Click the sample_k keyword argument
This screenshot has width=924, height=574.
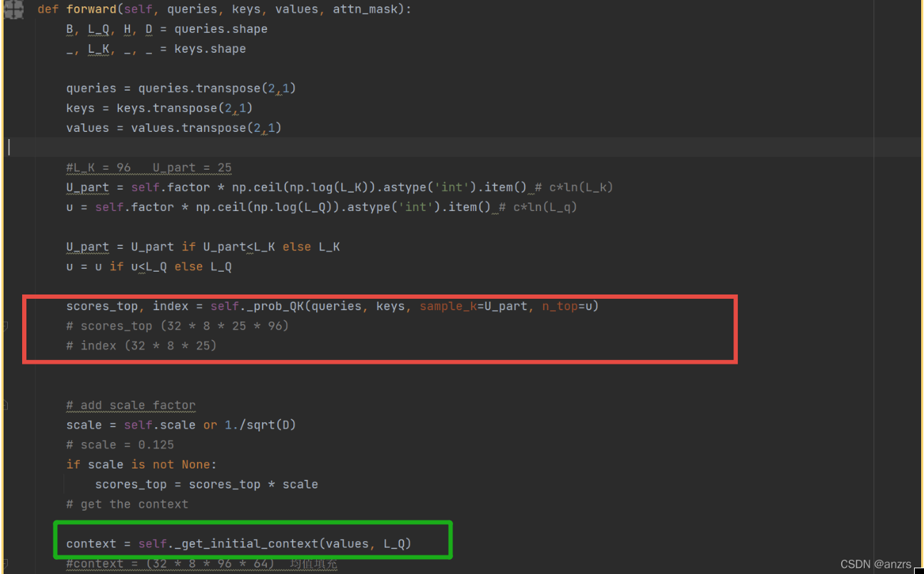[448, 306]
